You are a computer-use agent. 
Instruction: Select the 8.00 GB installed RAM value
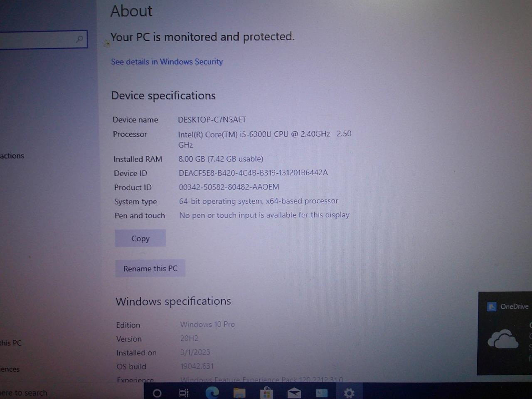tap(221, 159)
